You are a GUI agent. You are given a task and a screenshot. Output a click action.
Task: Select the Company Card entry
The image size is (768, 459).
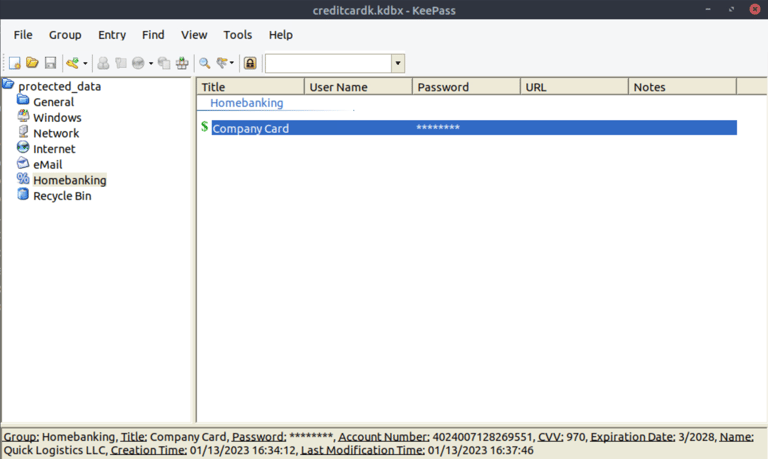(x=474, y=128)
